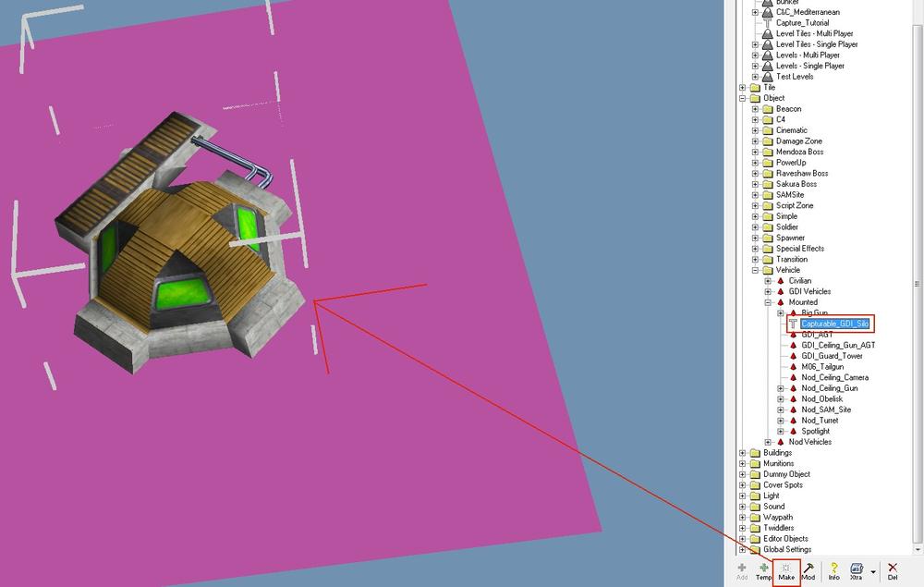Select the Levels - Single Player entry
This screenshot has width=924, height=587.
tap(809, 66)
